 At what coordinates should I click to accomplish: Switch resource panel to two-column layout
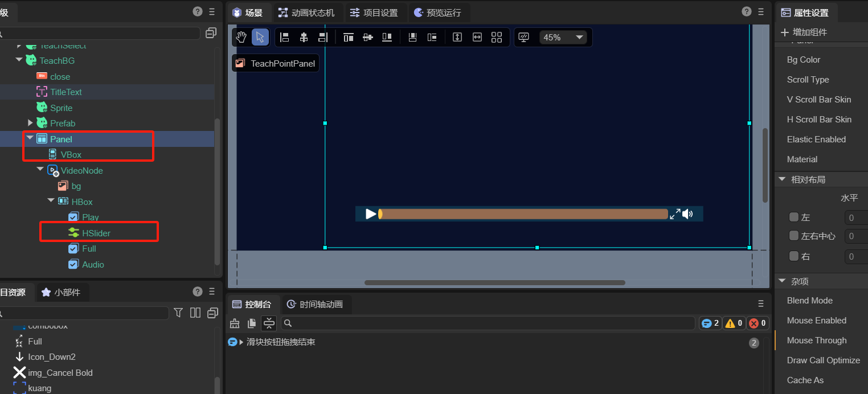coord(195,313)
